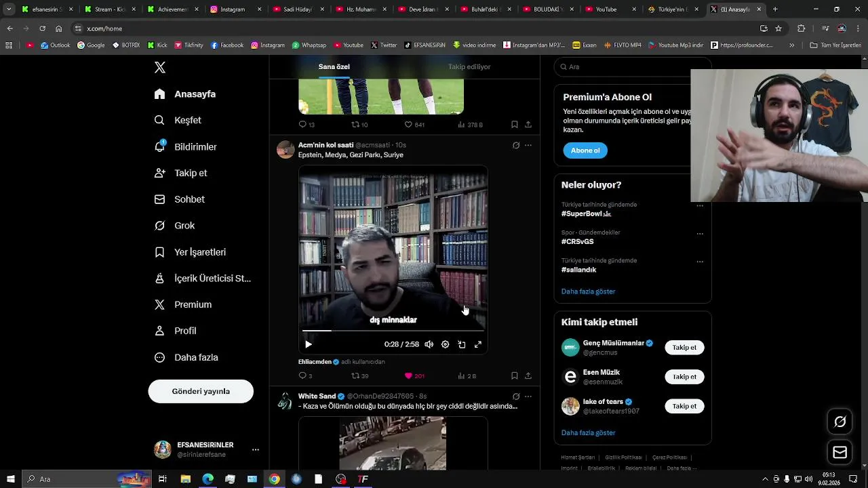Repost the top post with 10 reposts
This screenshot has width=868, height=488.
click(x=359, y=125)
